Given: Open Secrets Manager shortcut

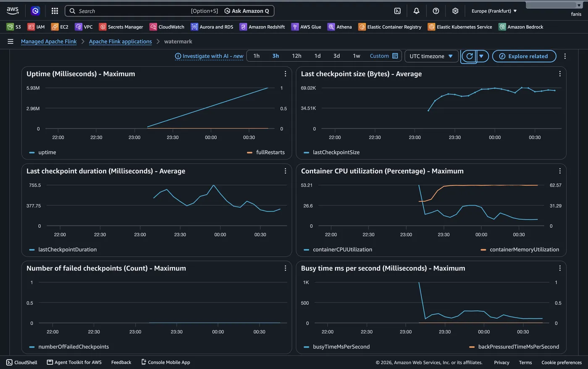Looking at the screenshot, I should coord(121,27).
